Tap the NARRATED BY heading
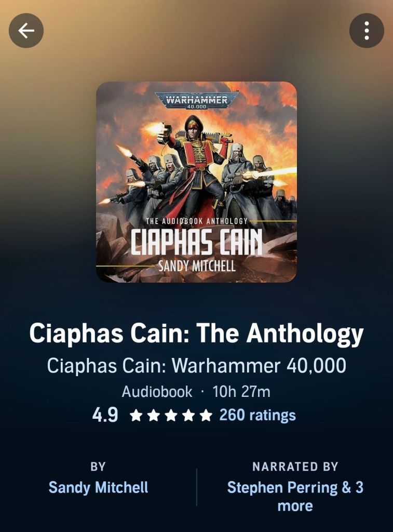The image size is (393, 532). [295, 467]
